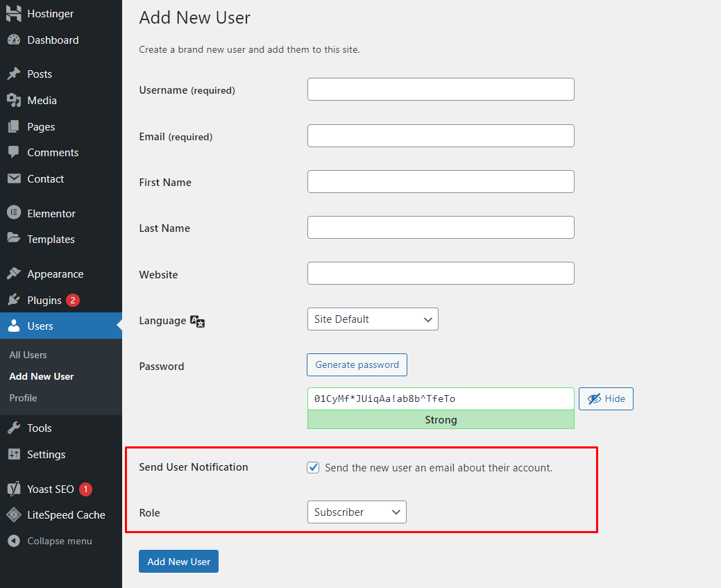Go to the Profile submenu item
This screenshot has width=721, height=588.
(x=23, y=398)
